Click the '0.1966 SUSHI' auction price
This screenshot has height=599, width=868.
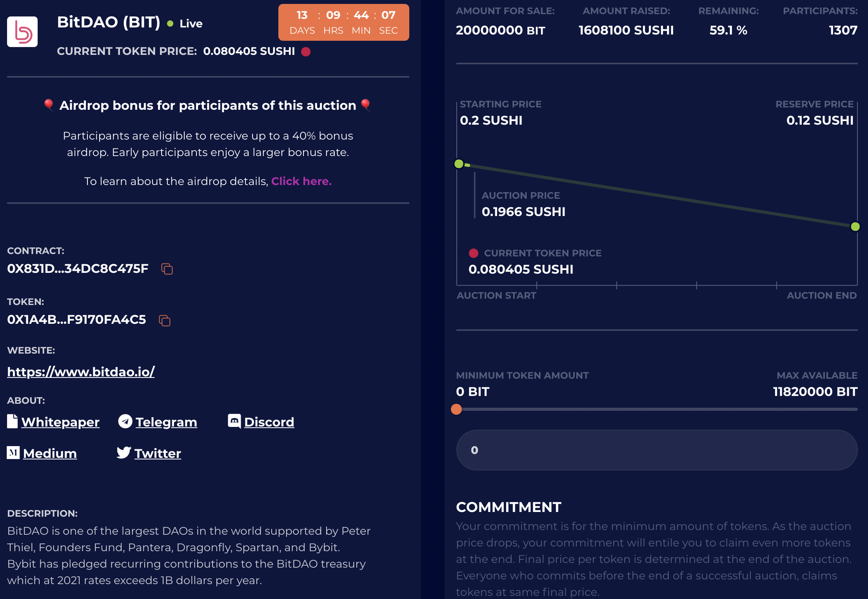523,212
